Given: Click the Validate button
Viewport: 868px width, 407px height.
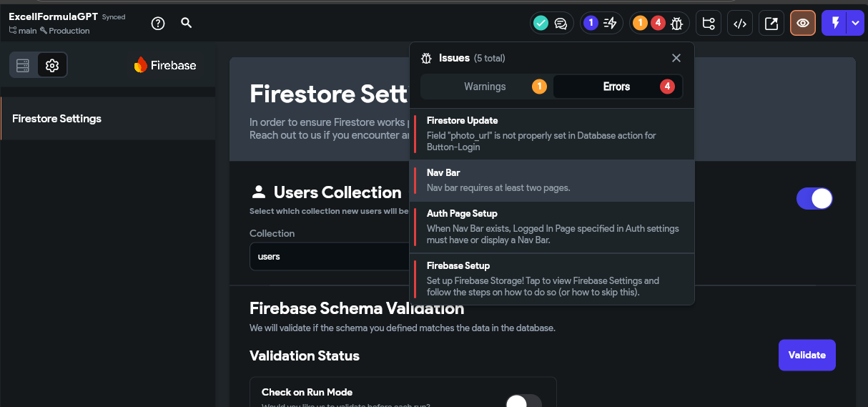Looking at the screenshot, I should [807, 355].
